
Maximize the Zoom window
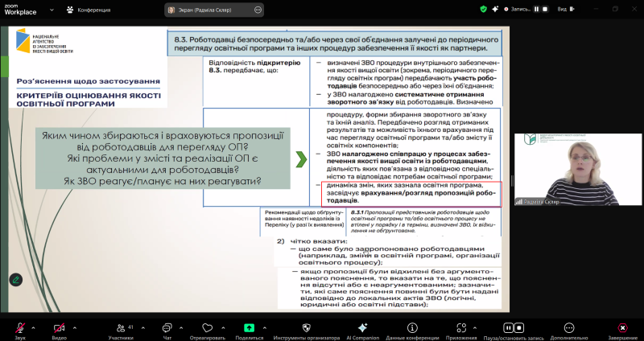[615, 9]
